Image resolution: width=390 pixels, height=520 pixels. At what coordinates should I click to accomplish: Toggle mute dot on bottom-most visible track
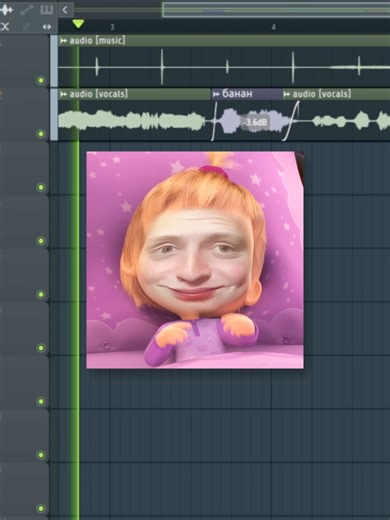tap(41, 508)
